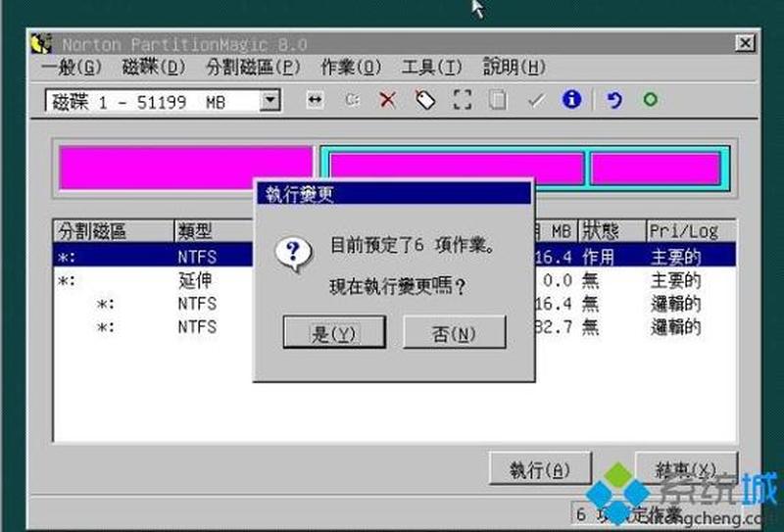
Task: Click the dashed-square format partition icon
Action: click(462, 100)
